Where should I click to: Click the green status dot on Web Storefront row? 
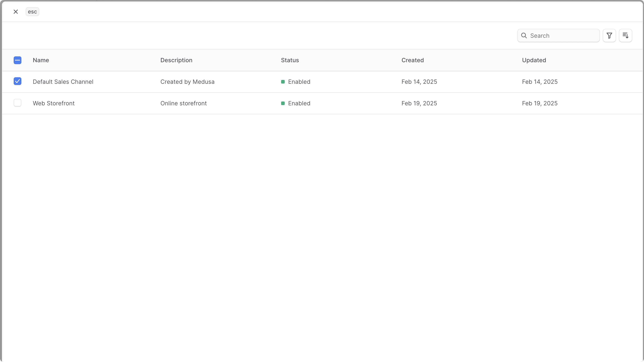283,103
